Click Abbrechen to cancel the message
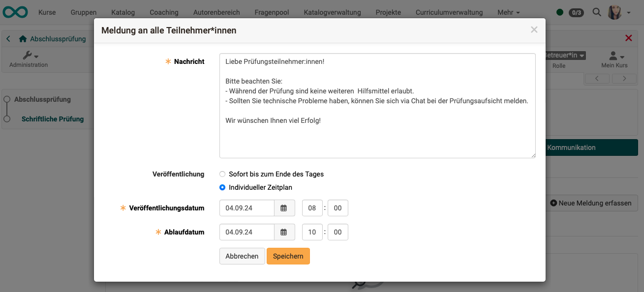 pos(242,256)
